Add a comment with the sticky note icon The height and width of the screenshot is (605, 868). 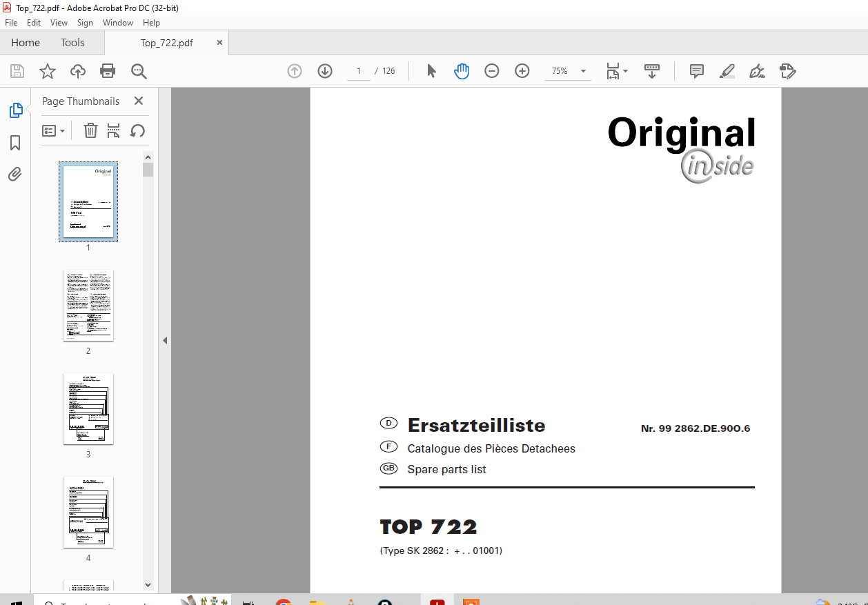click(697, 71)
